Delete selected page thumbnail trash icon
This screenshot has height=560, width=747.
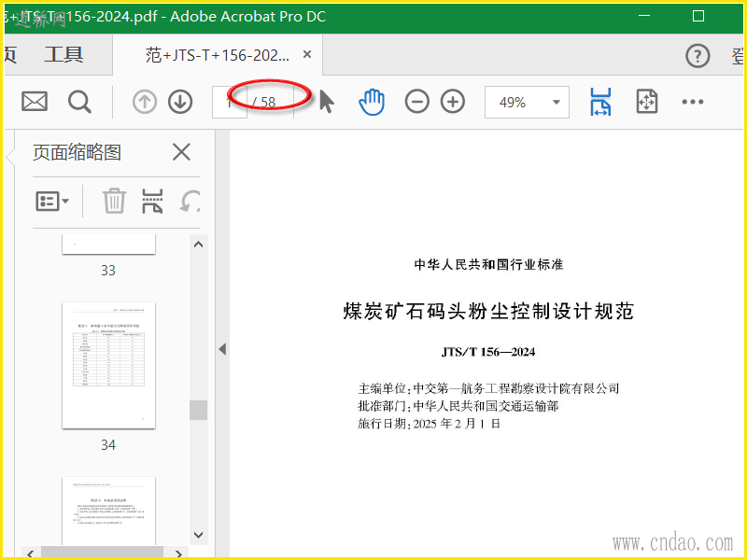tap(114, 201)
